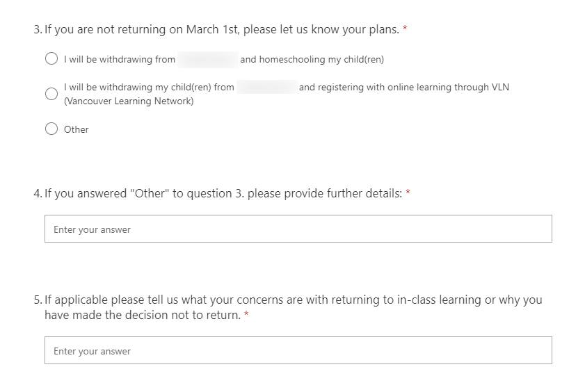Click the "registering with online learning through VLN" text

click(403, 88)
